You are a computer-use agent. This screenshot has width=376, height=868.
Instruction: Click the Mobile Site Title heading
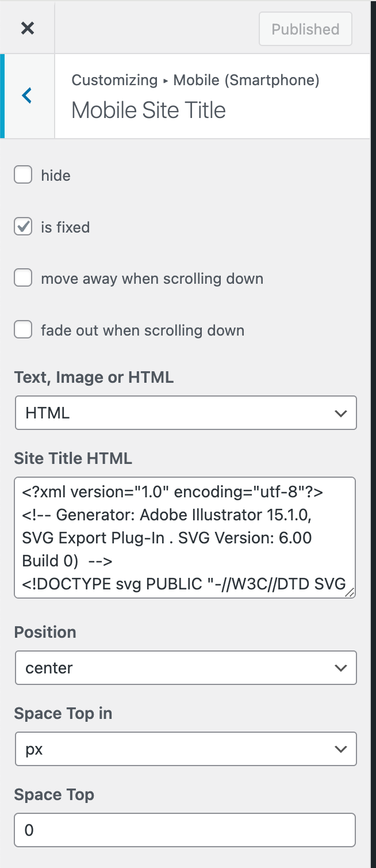pos(148,110)
